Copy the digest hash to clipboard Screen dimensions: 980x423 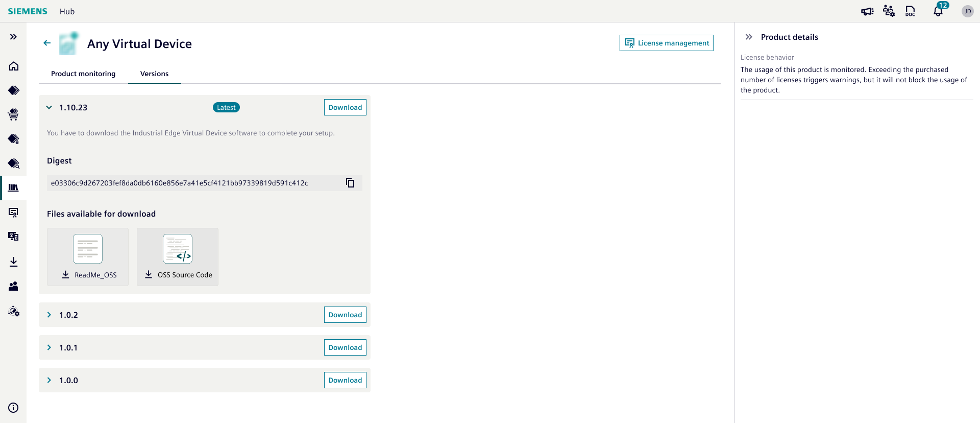(x=350, y=183)
